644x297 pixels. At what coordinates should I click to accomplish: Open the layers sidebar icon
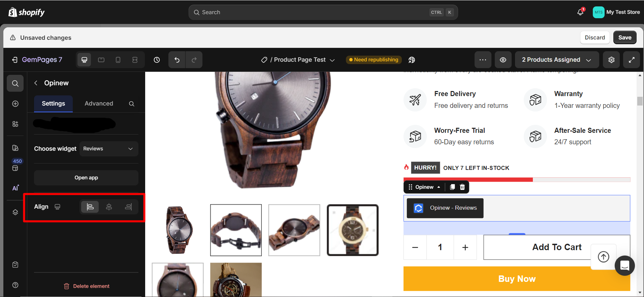point(15,212)
